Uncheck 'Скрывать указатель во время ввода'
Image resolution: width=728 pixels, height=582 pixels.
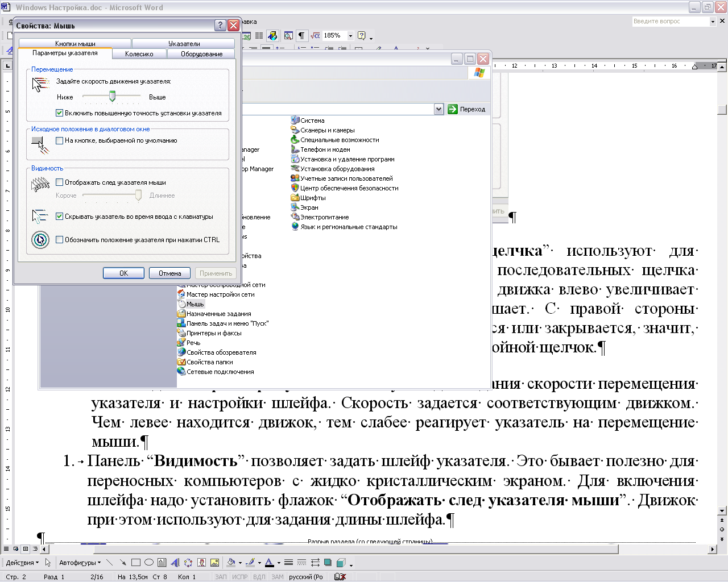[x=59, y=217]
